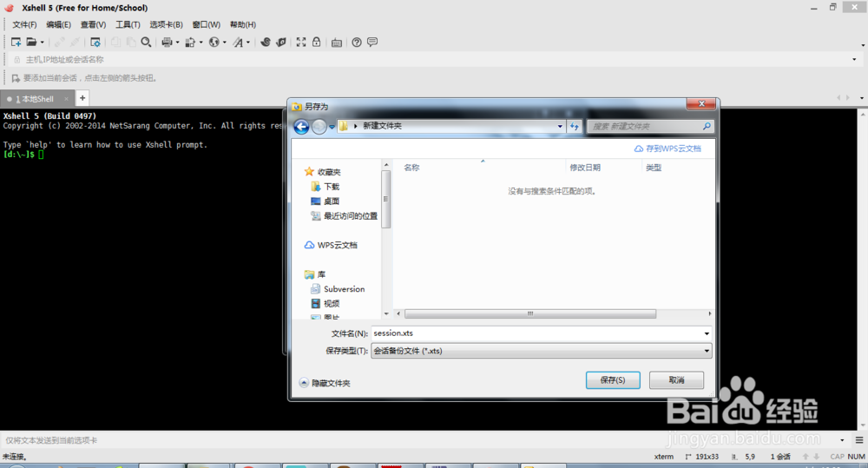Open dropdown arrow next to Open folder icon
This screenshot has height=468, width=868.
(x=42, y=42)
